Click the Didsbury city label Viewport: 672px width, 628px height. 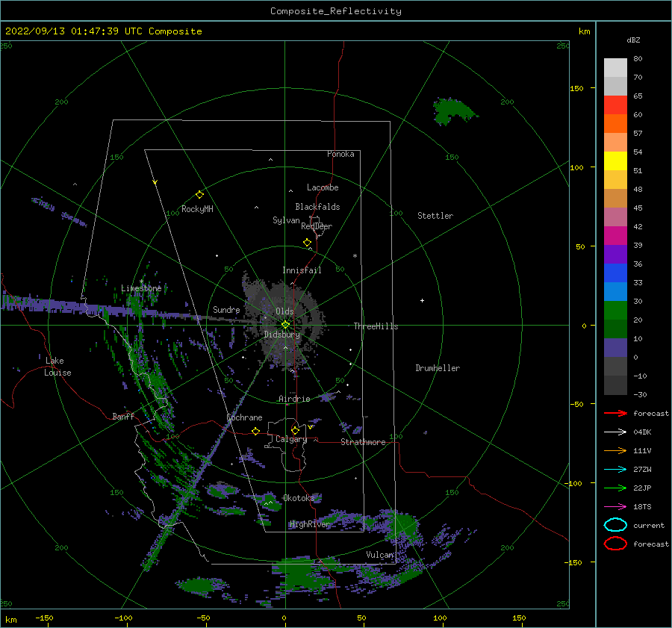coord(282,335)
